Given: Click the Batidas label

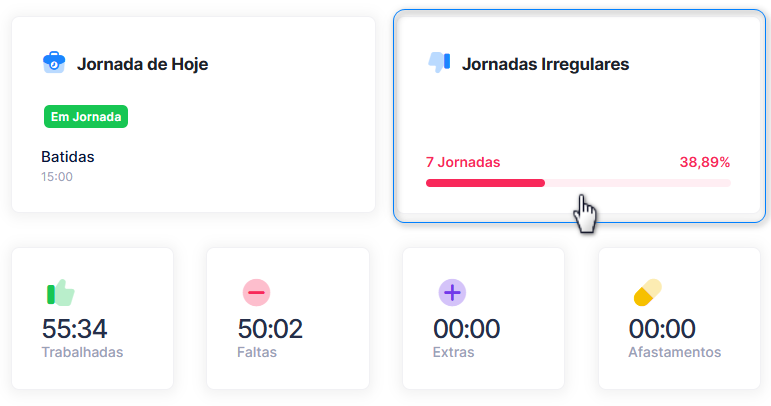Looking at the screenshot, I should [68, 157].
